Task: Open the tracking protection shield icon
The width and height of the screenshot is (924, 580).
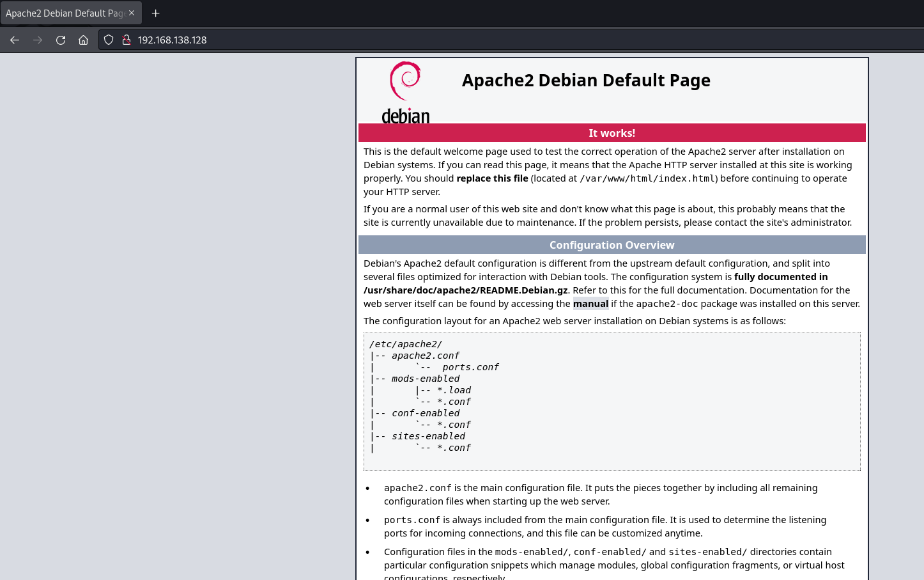Action: [109, 40]
